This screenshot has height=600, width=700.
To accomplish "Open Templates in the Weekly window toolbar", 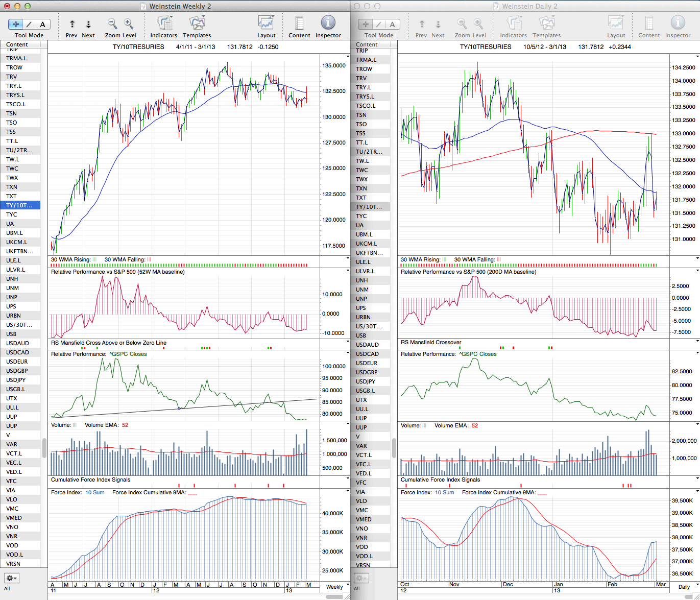I will 197,23.
